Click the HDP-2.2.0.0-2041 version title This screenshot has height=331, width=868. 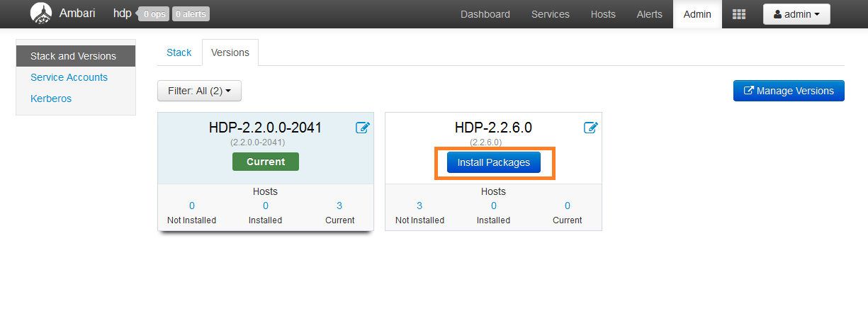(266, 128)
